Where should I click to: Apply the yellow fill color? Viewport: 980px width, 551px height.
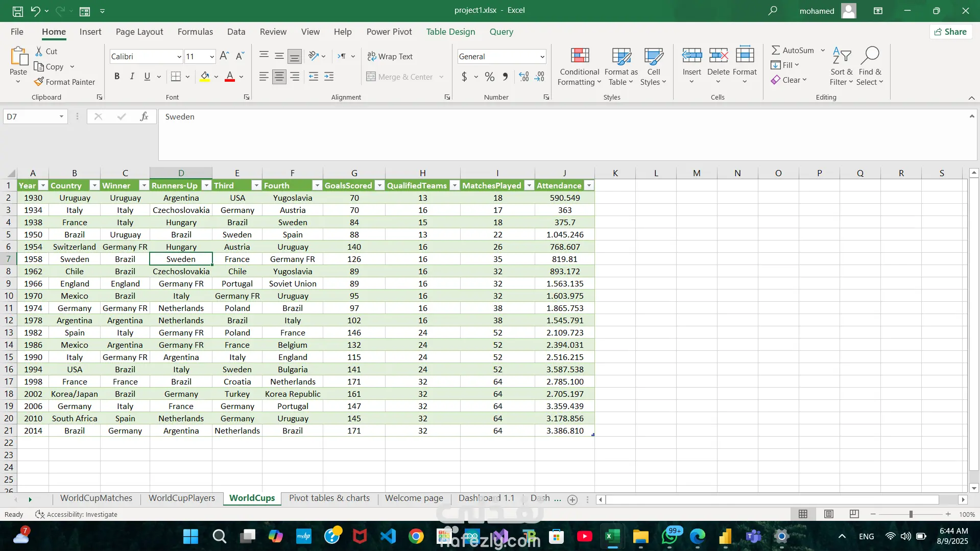tap(205, 77)
